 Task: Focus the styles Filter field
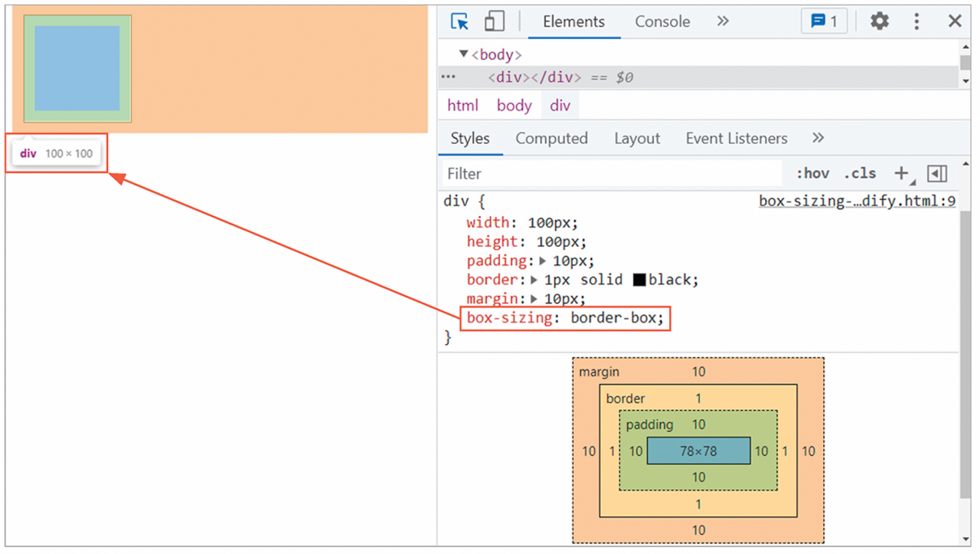coord(612,174)
